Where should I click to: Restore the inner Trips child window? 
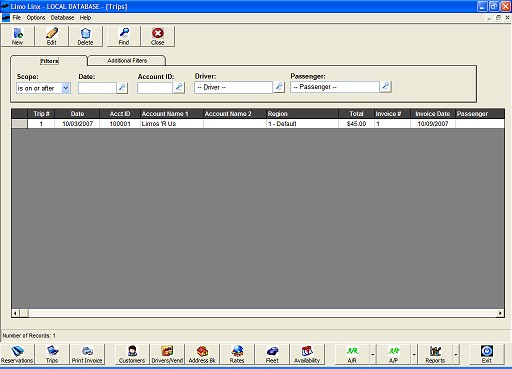point(498,18)
